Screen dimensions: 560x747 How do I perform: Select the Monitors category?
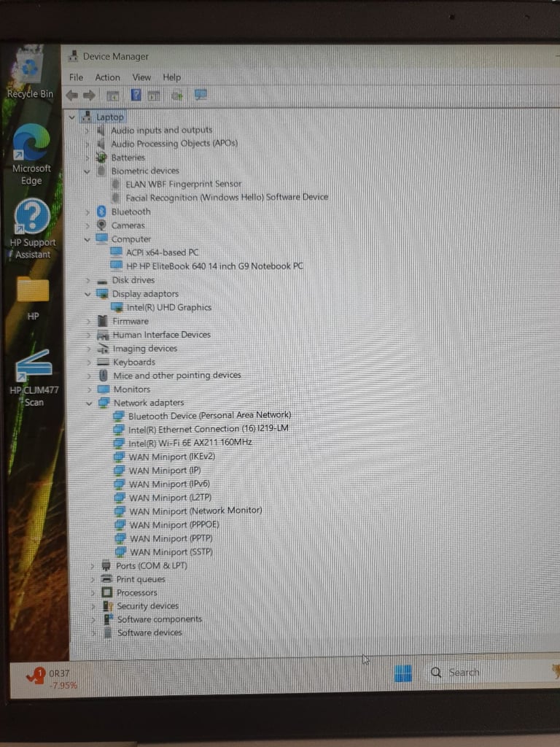(132, 390)
